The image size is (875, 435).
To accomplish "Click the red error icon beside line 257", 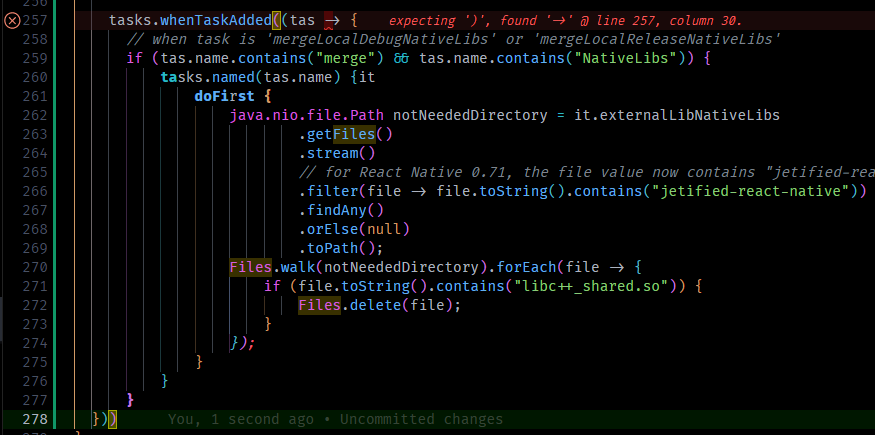I will tap(12, 21).
